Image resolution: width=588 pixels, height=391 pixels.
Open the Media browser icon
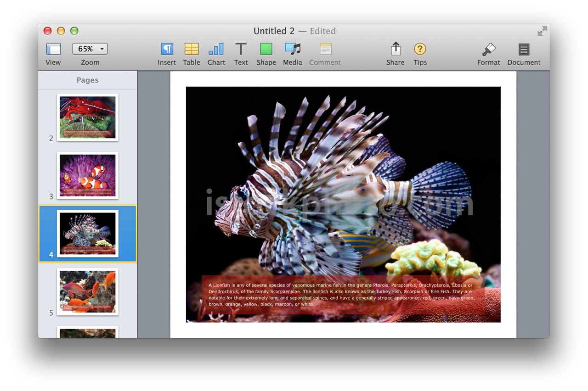[x=293, y=49]
